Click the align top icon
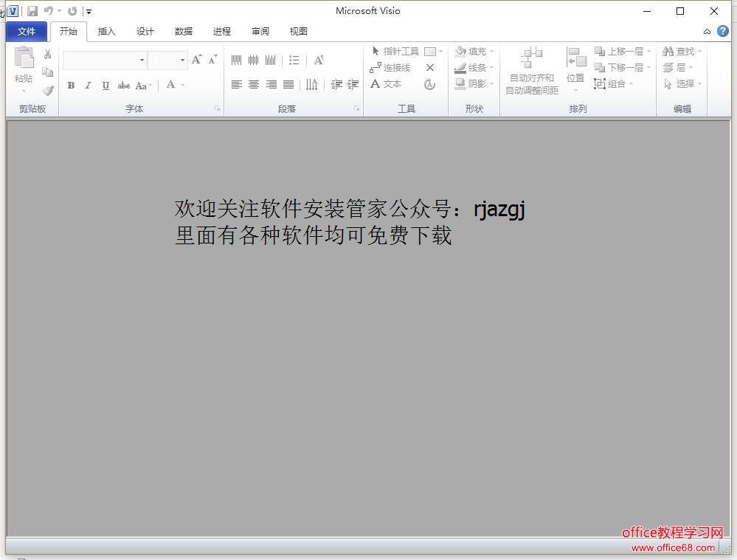737x560 pixels. pyautogui.click(x=236, y=60)
